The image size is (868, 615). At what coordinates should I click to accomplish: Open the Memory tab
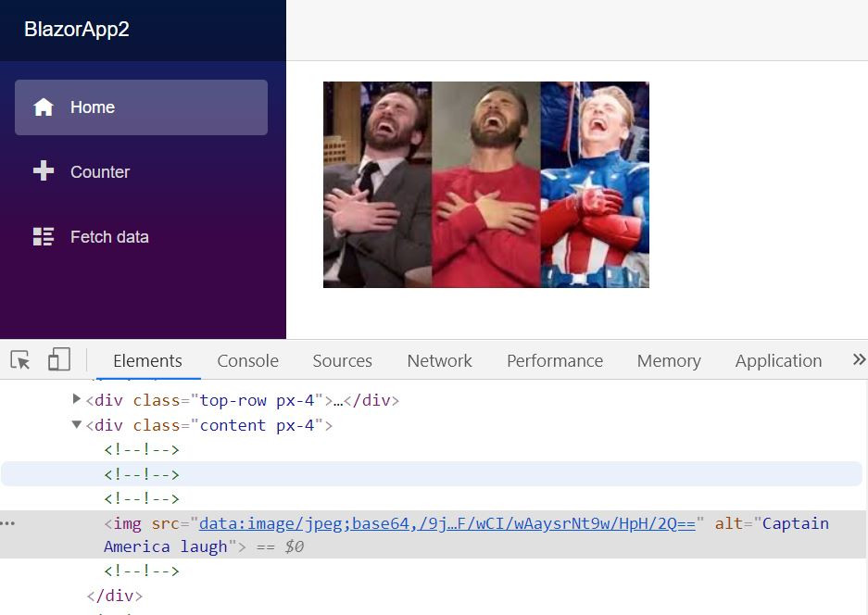[x=669, y=361]
